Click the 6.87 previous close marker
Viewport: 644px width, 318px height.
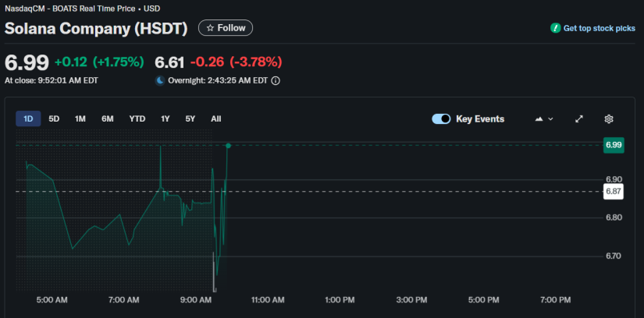point(614,192)
